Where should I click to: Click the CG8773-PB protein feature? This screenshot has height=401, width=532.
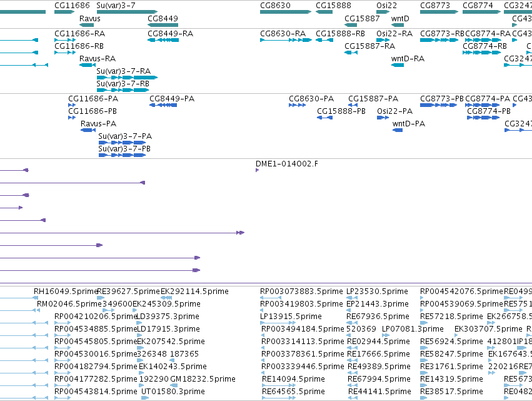pyautogui.click(x=439, y=105)
